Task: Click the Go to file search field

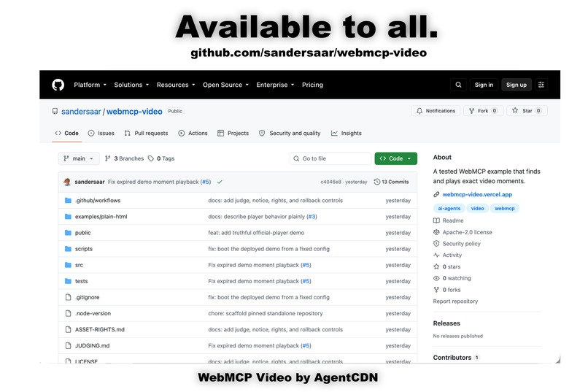Action: (x=330, y=158)
